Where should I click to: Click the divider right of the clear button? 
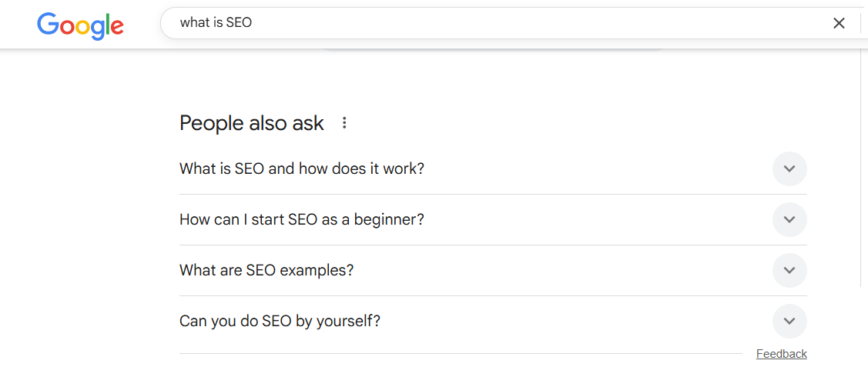(x=861, y=23)
